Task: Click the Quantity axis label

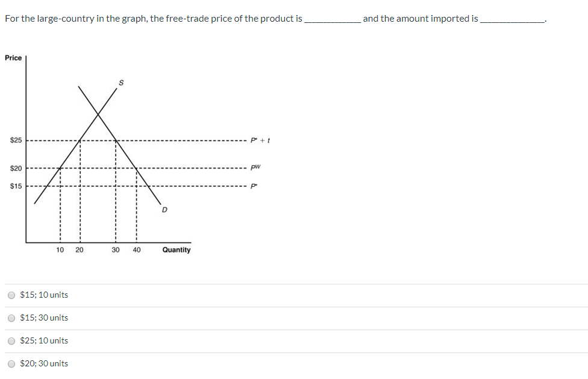Action: [x=176, y=249]
